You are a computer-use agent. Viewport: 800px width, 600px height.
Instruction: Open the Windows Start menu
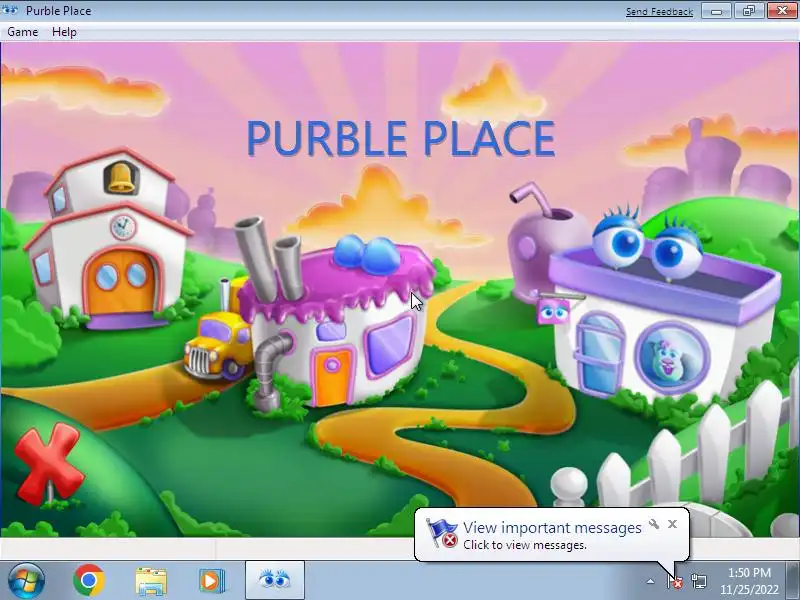26,581
